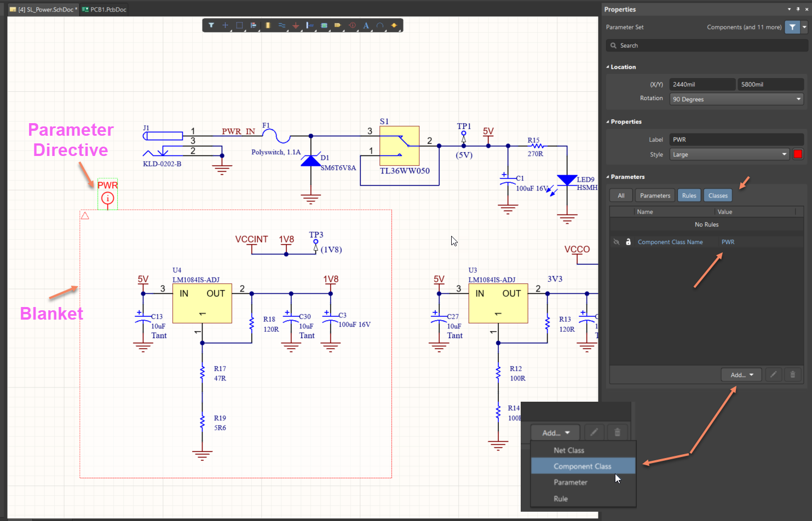The height and width of the screenshot is (521, 812).
Task: Pin the Properties panel
Action: click(798, 9)
